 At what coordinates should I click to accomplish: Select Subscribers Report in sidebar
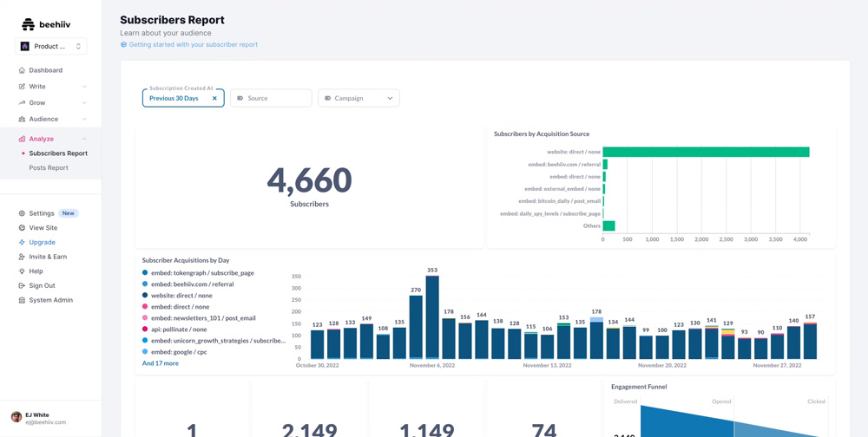point(58,153)
